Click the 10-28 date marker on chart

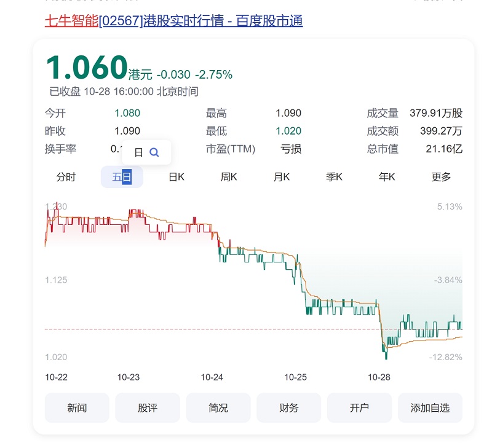[379, 377]
